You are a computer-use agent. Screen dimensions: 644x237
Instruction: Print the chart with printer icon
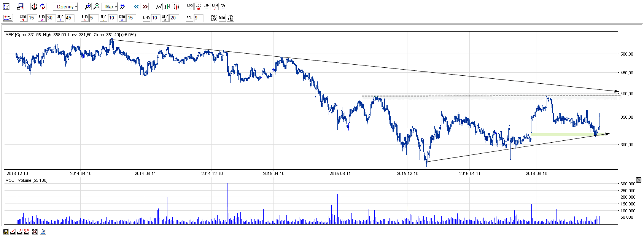point(43,232)
